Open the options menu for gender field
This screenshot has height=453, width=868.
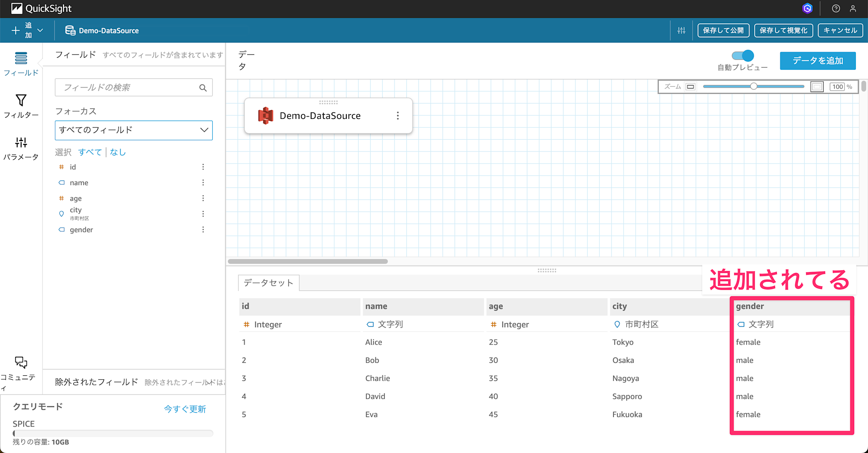coord(203,230)
